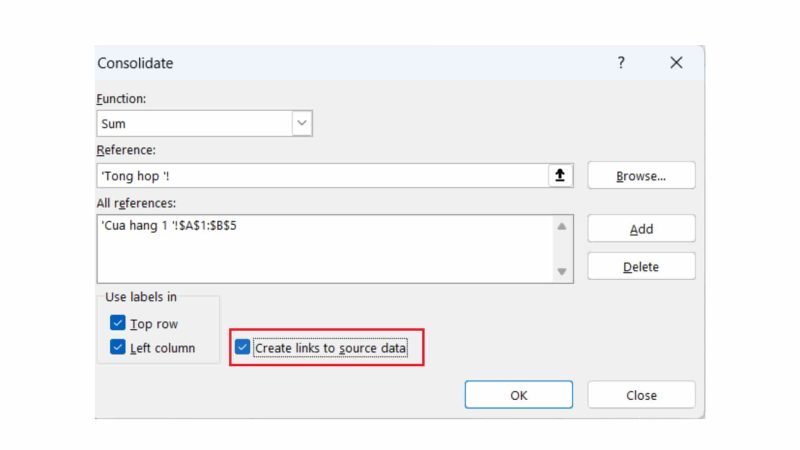
Task: Click the Sum function combo box
Action: click(x=204, y=123)
